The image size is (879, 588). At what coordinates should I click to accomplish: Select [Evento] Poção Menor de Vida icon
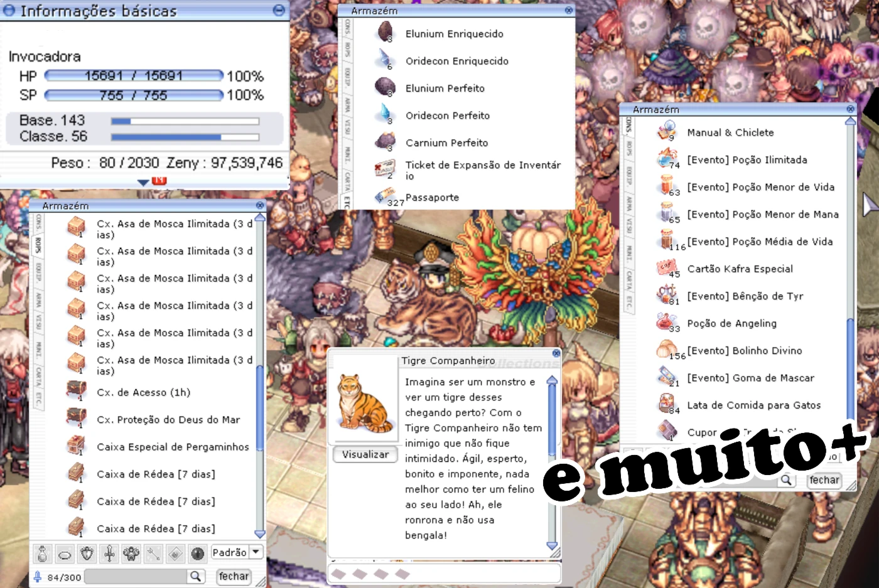(x=667, y=186)
